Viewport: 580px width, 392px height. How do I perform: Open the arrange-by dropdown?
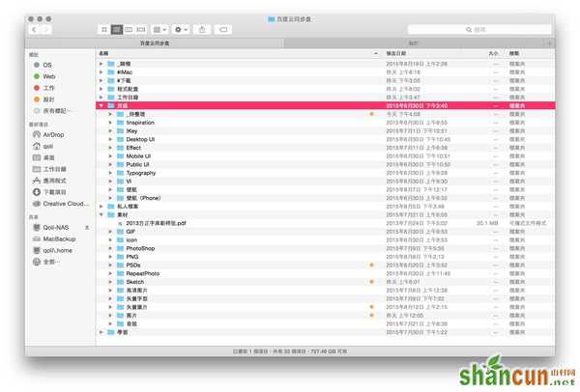point(159,30)
